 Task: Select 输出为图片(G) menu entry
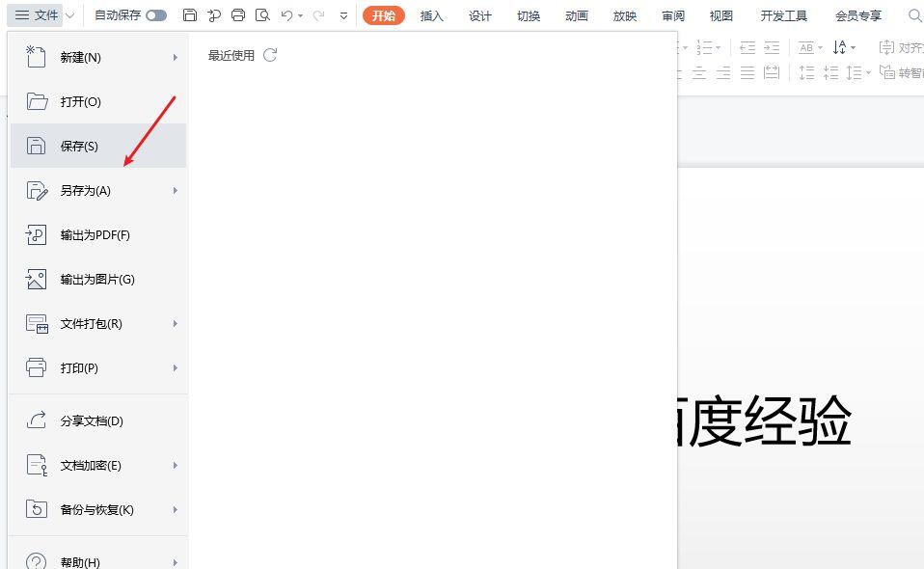pos(97,279)
